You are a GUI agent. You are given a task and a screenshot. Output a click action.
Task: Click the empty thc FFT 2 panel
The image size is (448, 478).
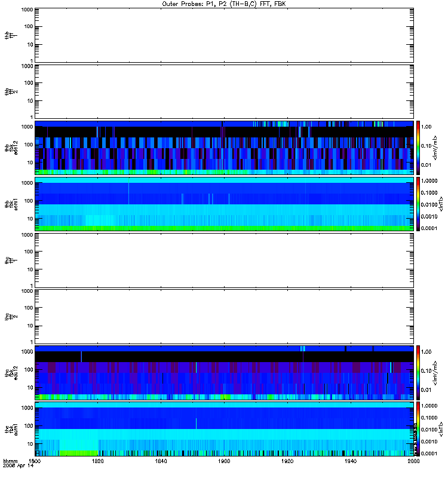(224, 317)
